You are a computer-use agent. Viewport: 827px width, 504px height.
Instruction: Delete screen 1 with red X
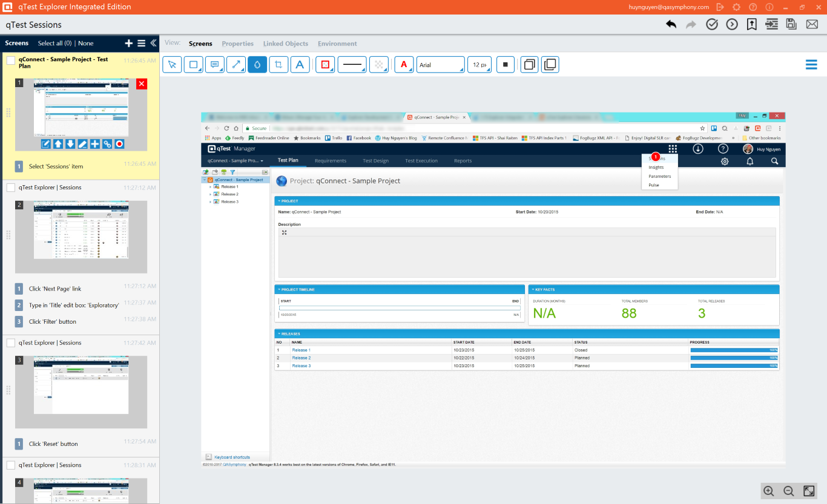(142, 83)
